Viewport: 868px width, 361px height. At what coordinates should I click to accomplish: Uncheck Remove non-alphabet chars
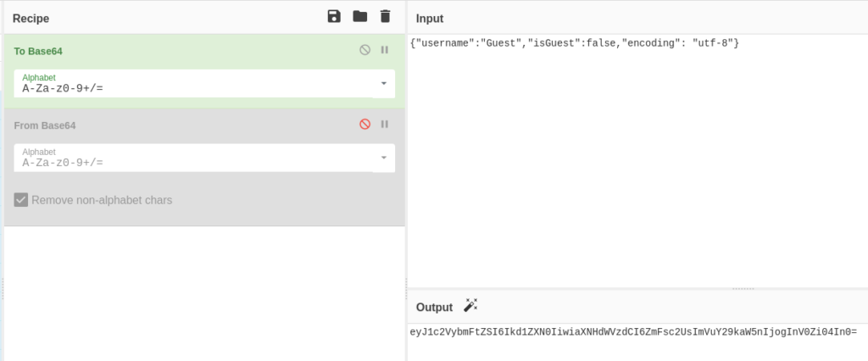[x=21, y=201]
